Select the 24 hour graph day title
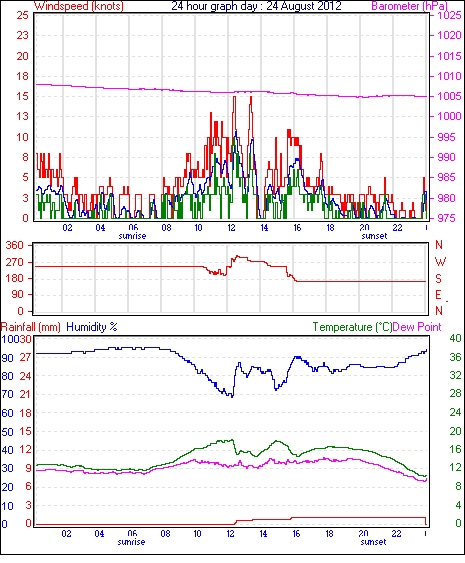The image size is (465, 563). click(256, 6)
